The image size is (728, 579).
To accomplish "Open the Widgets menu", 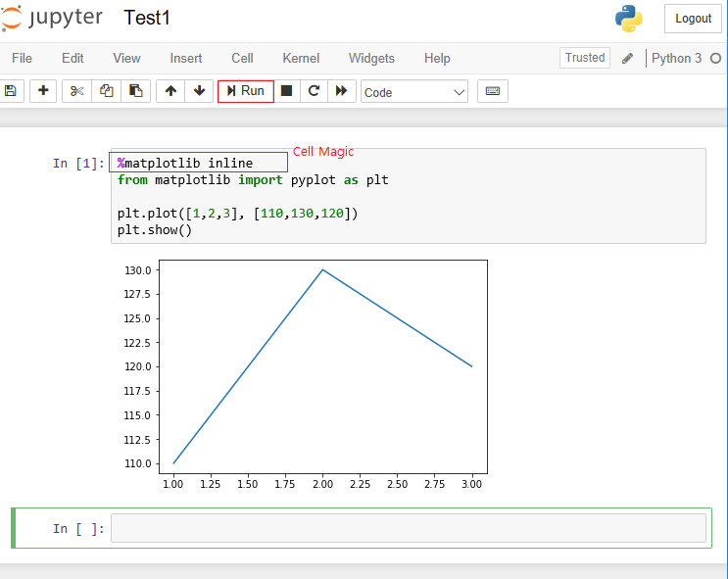I will tap(371, 58).
